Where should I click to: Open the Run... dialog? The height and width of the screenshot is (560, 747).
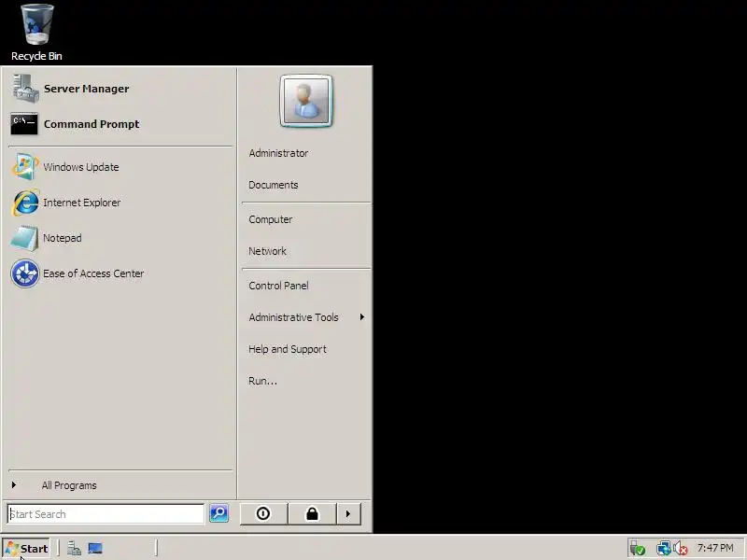[262, 381]
